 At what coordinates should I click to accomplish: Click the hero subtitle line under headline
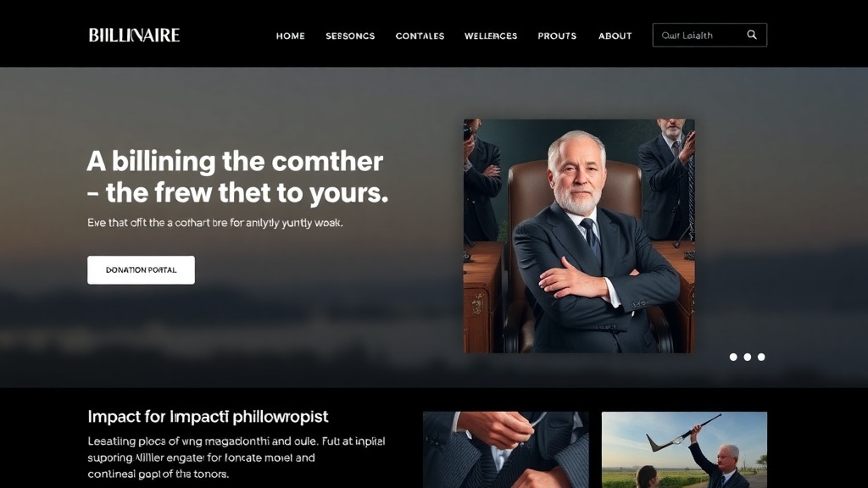point(214,223)
